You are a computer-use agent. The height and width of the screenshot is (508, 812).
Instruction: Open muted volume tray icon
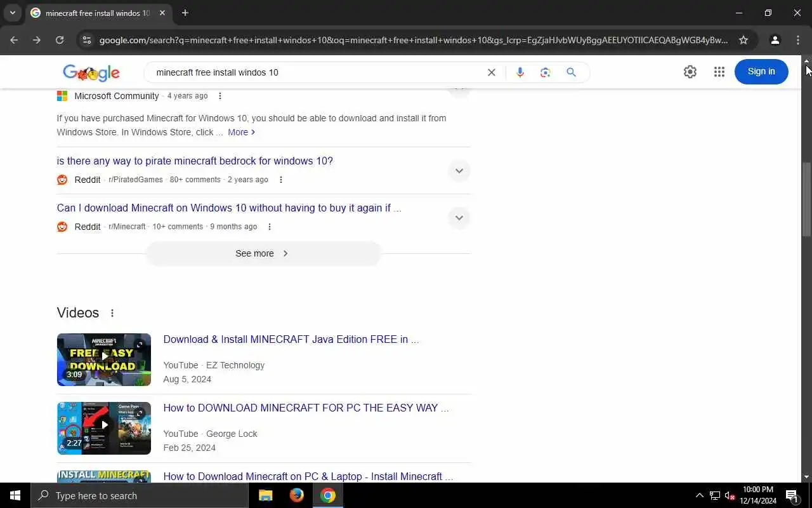click(730, 495)
